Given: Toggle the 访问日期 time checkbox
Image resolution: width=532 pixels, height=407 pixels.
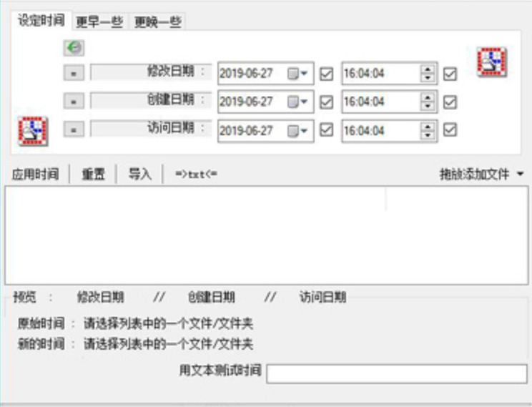Looking at the screenshot, I should [x=450, y=129].
